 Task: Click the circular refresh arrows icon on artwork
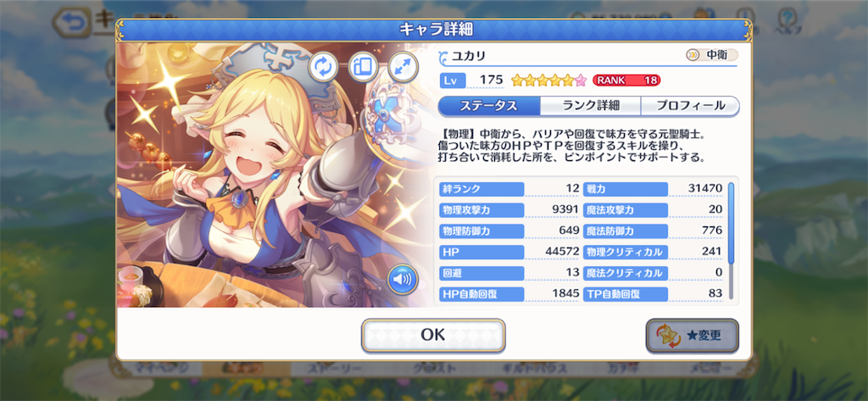tap(323, 67)
